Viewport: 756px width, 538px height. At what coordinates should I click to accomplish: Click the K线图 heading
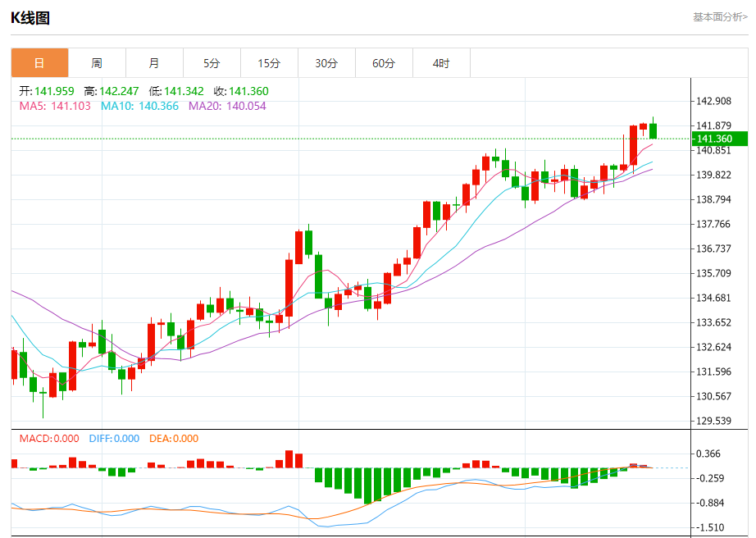pos(30,18)
